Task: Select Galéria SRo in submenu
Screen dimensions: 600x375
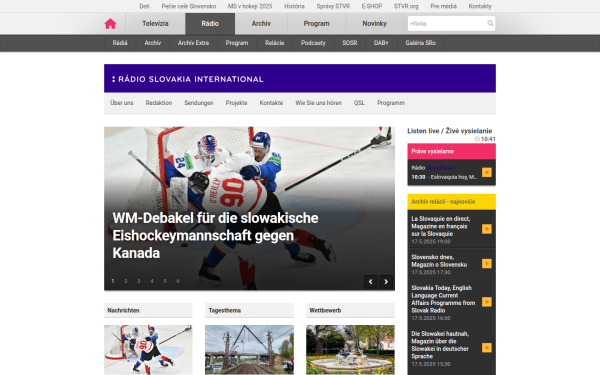Action: (421, 43)
